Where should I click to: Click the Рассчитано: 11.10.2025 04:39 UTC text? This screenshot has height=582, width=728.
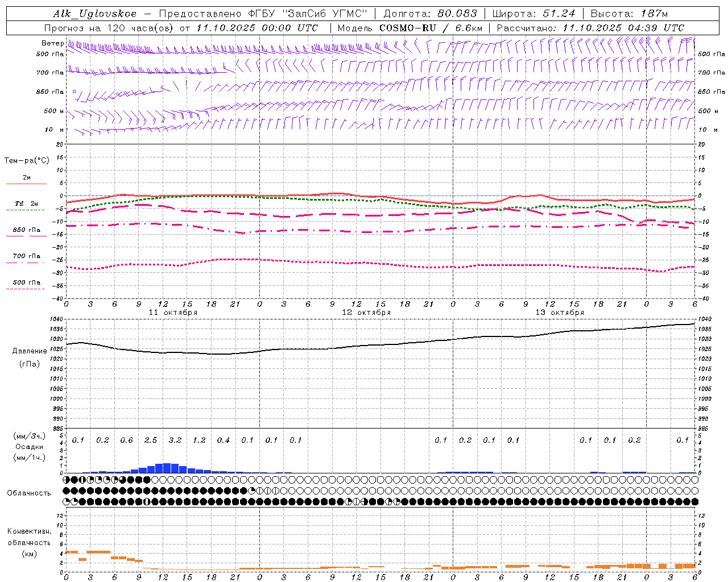click(x=590, y=28)
